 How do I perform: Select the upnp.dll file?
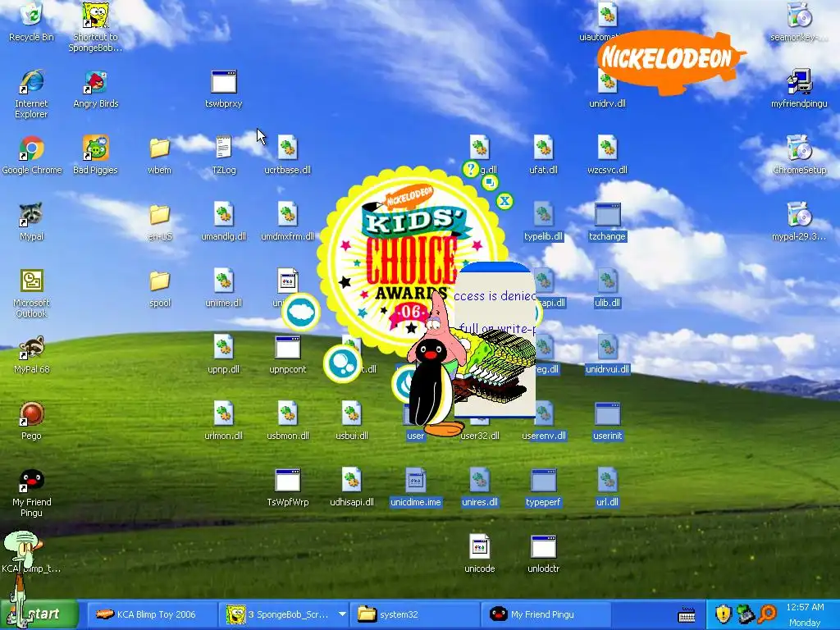point(224,354)
